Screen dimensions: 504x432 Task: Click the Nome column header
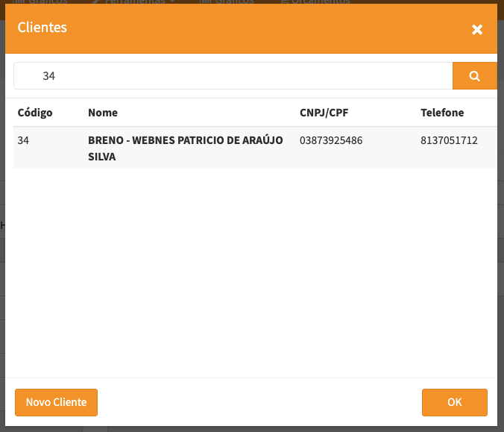coord(103,113)
